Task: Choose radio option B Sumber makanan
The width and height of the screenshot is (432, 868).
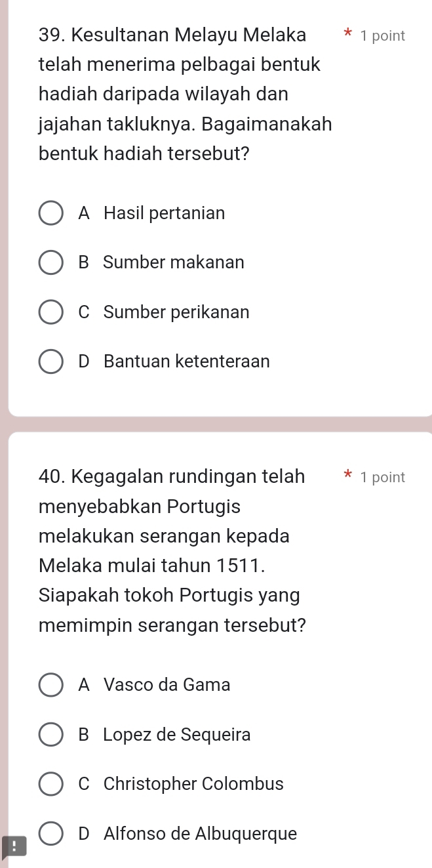Action: (x=51, y=263)
